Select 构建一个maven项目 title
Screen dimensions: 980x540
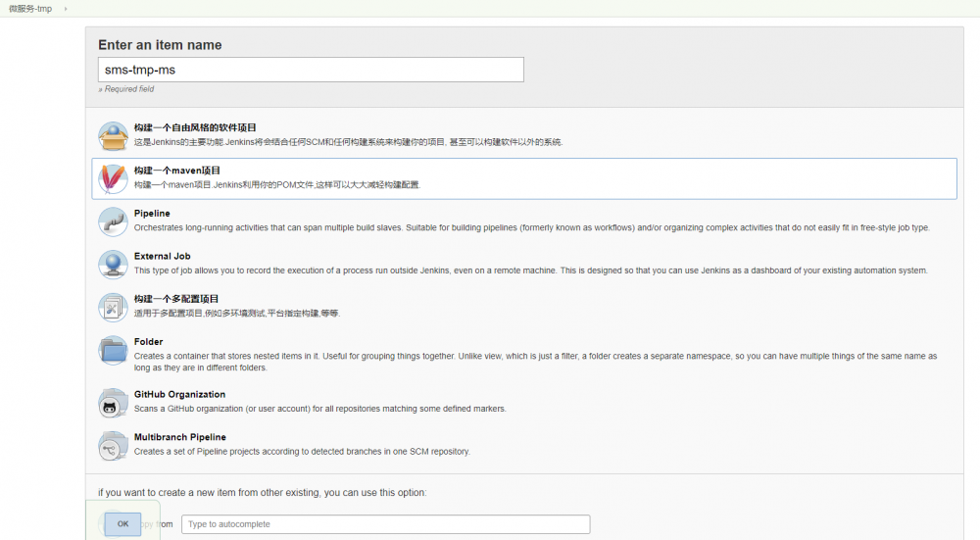pos(176,170)
